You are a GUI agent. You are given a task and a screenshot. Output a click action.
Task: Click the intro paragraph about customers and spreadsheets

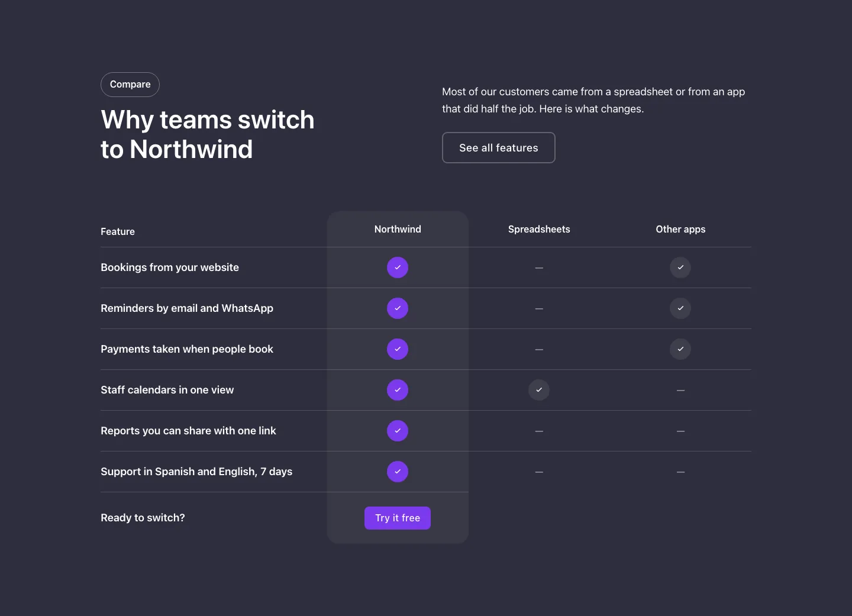point(593,100)
